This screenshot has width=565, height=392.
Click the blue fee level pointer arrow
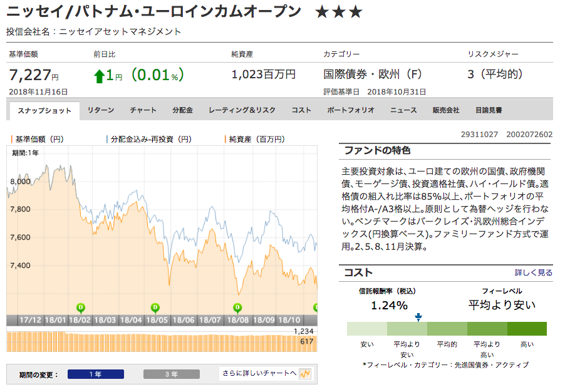pos(418,317)
